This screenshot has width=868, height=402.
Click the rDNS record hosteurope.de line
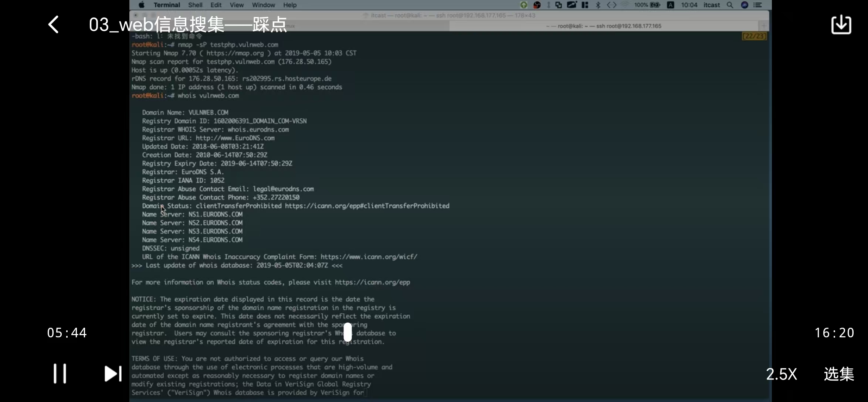tap(231, 79)
